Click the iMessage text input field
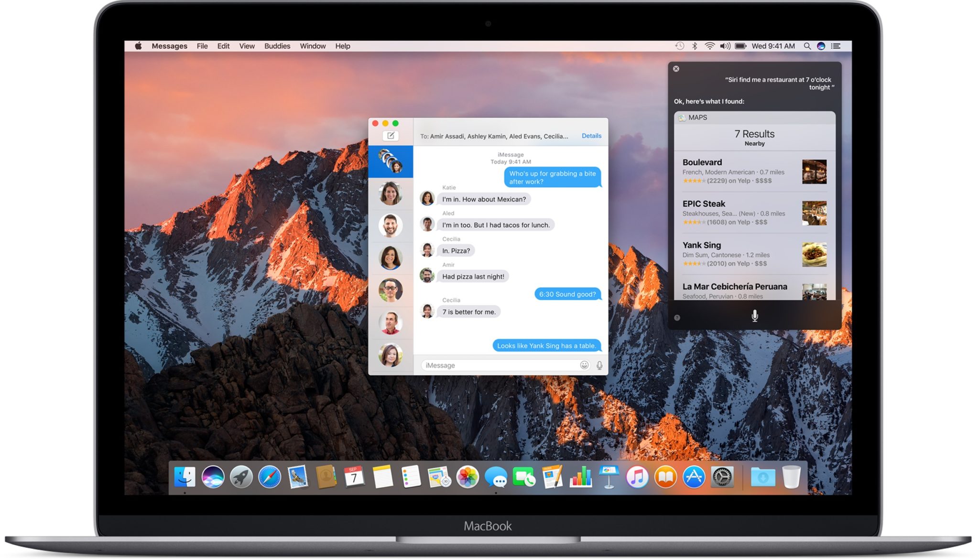 [497, 365]
